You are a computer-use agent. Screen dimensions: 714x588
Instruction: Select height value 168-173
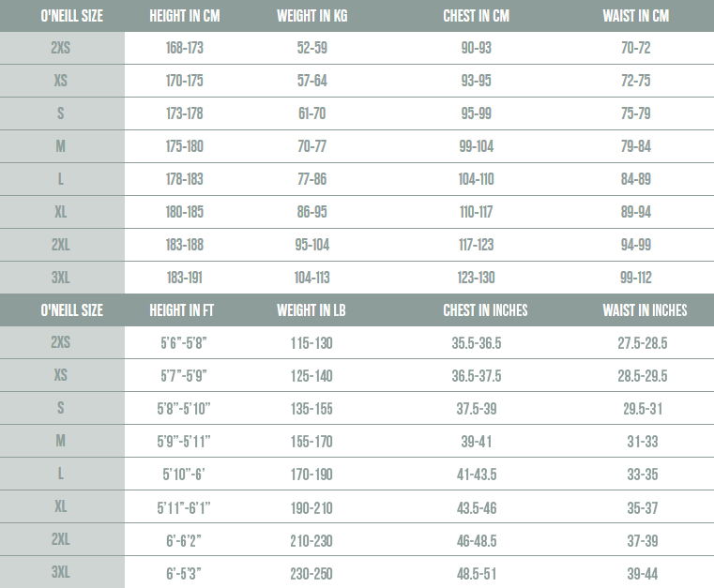coord(185,48)
